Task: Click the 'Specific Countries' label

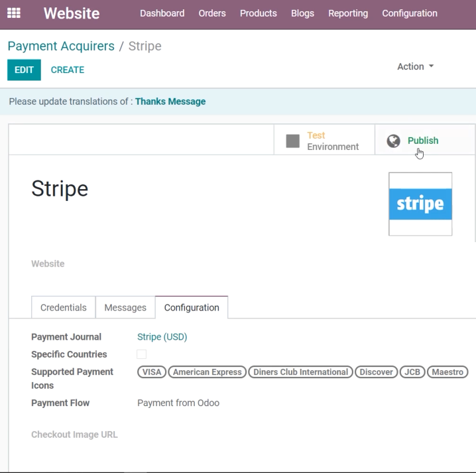Action: point(69,354)
